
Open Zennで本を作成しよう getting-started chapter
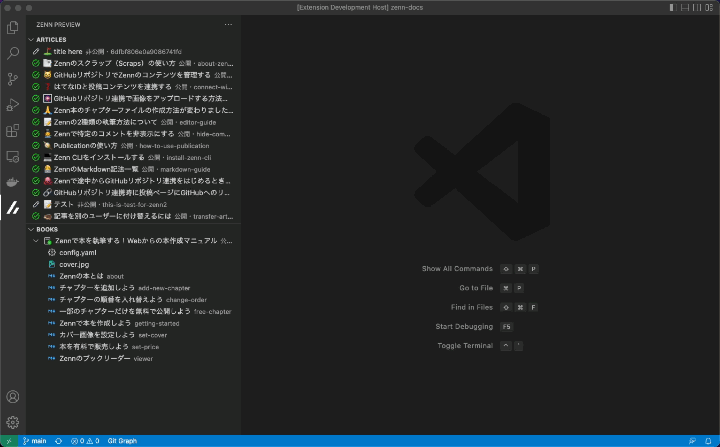click(134, 323)
